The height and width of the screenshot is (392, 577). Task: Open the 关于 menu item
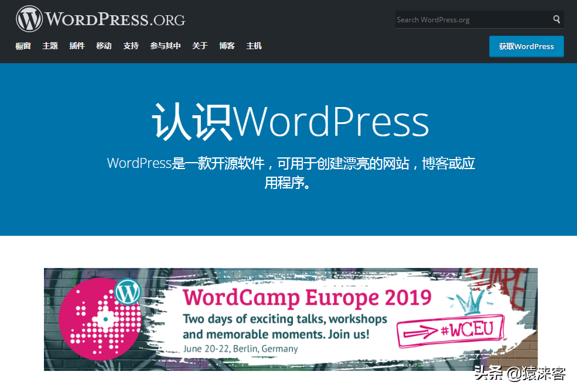(200, 46)
